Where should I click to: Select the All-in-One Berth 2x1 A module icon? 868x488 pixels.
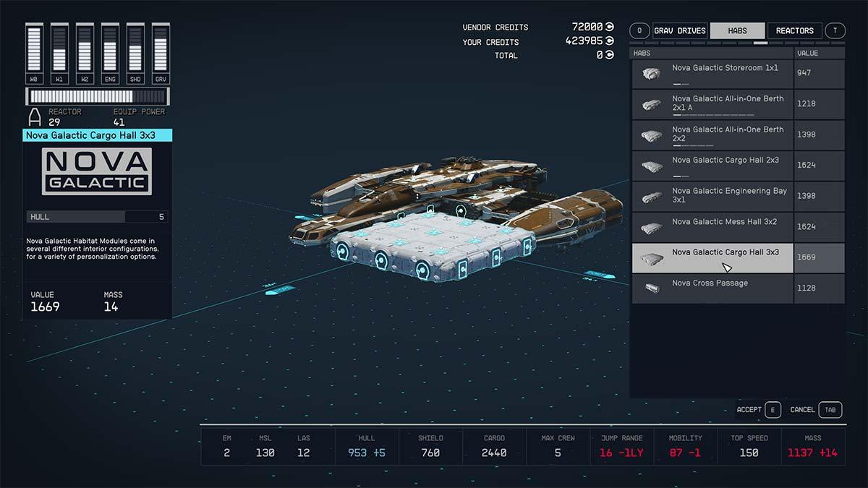652,104
